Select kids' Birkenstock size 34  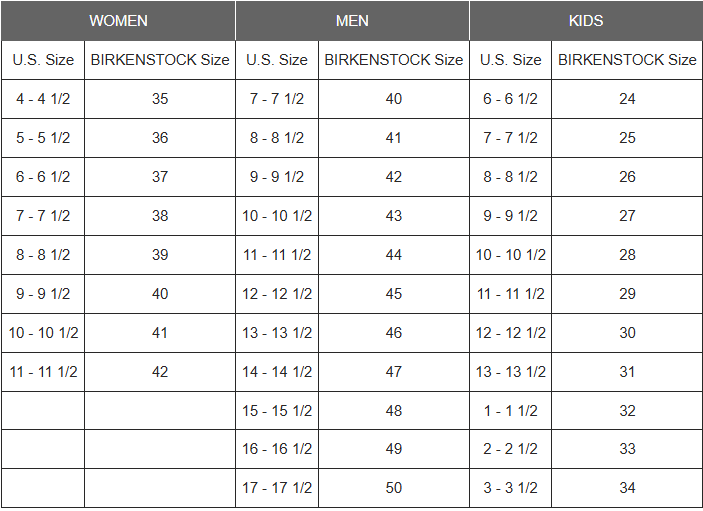(627, 488)
